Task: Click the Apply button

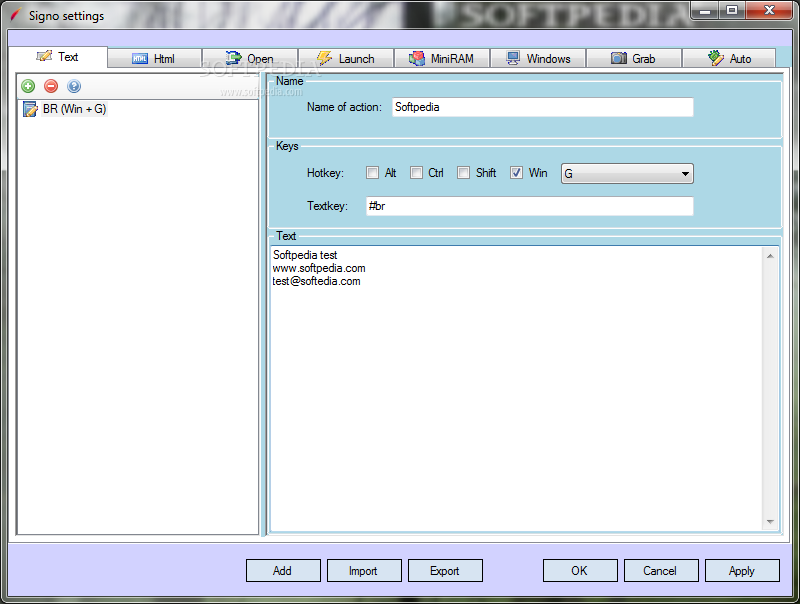Action: [742, 570]
